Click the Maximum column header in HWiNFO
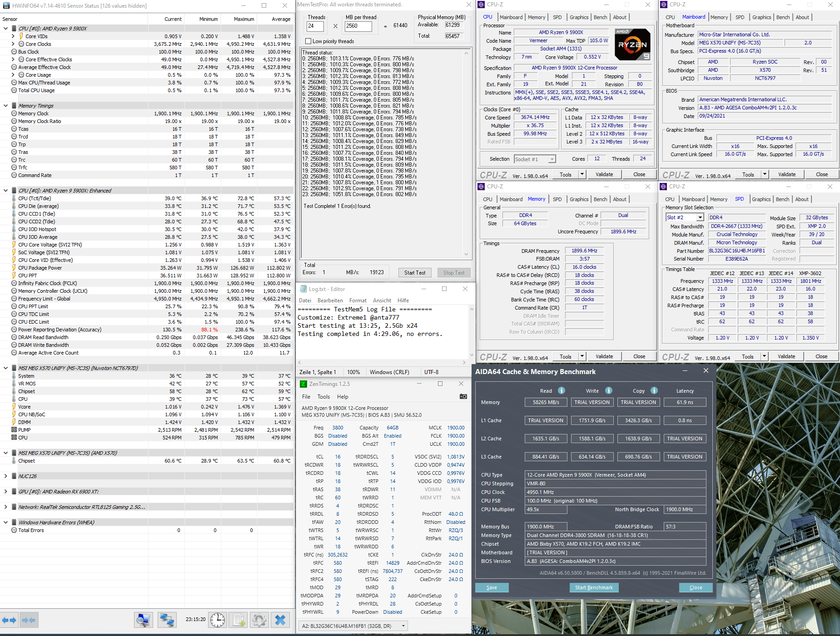The height and width of the screenshot is (636, 840). [240, 19]
